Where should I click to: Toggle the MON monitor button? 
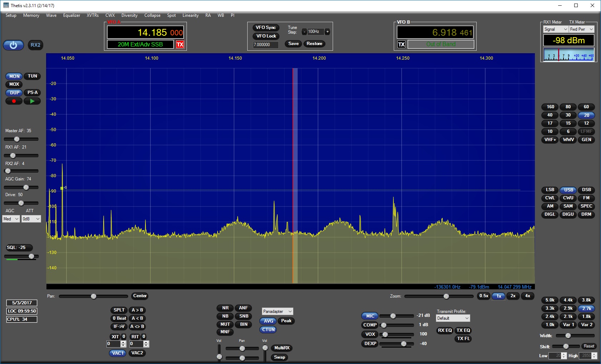(x=14, y=76)
